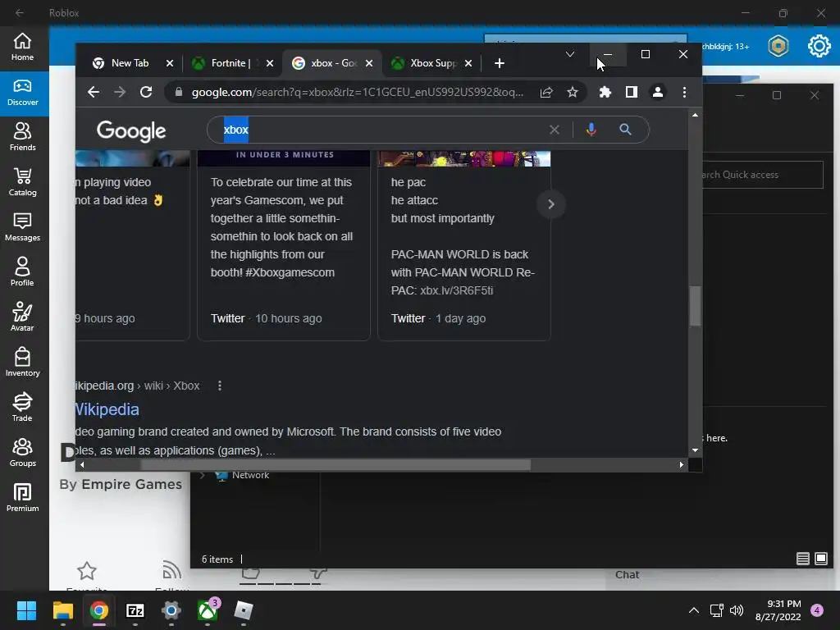Open 7-Zip from the taskbar
The width and height of the screenshot is (840, 630).
pos(135,610)
